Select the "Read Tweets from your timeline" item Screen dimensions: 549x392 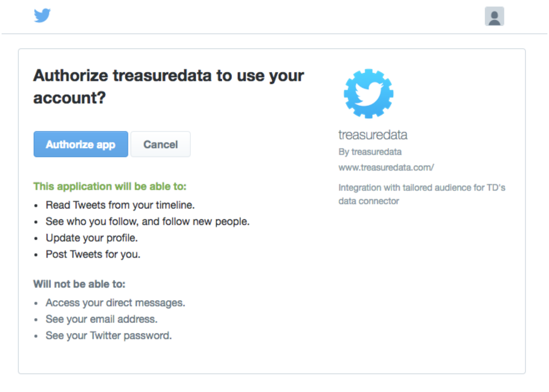click(120, 205)
